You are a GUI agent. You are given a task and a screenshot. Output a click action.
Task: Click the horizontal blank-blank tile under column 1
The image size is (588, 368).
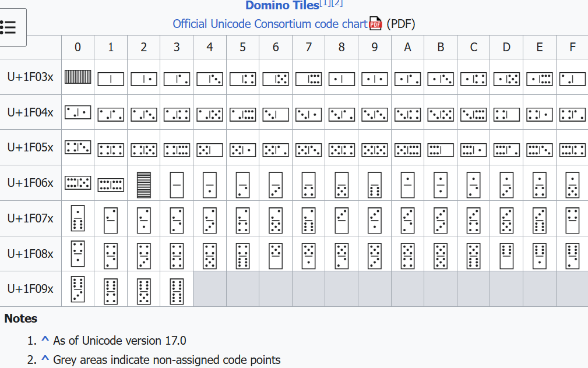pyautogui.click(x=111, y=78)
